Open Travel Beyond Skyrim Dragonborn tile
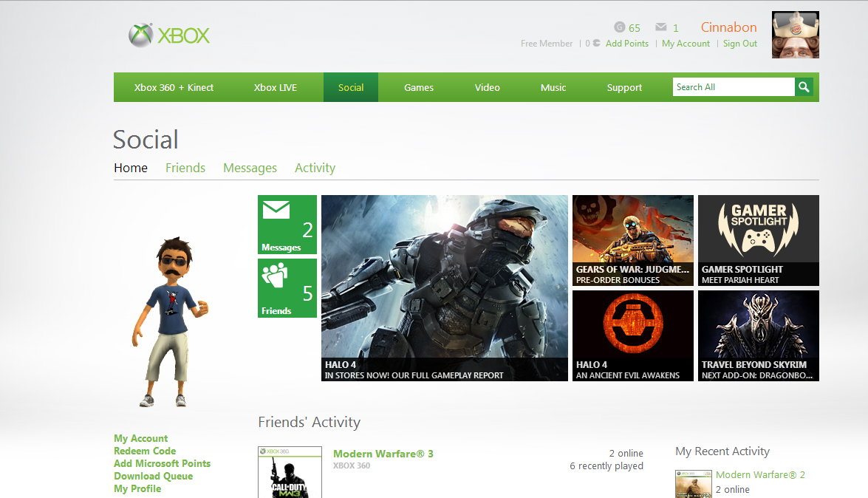This screenshot has width=868, height=498. pos(759,335)
